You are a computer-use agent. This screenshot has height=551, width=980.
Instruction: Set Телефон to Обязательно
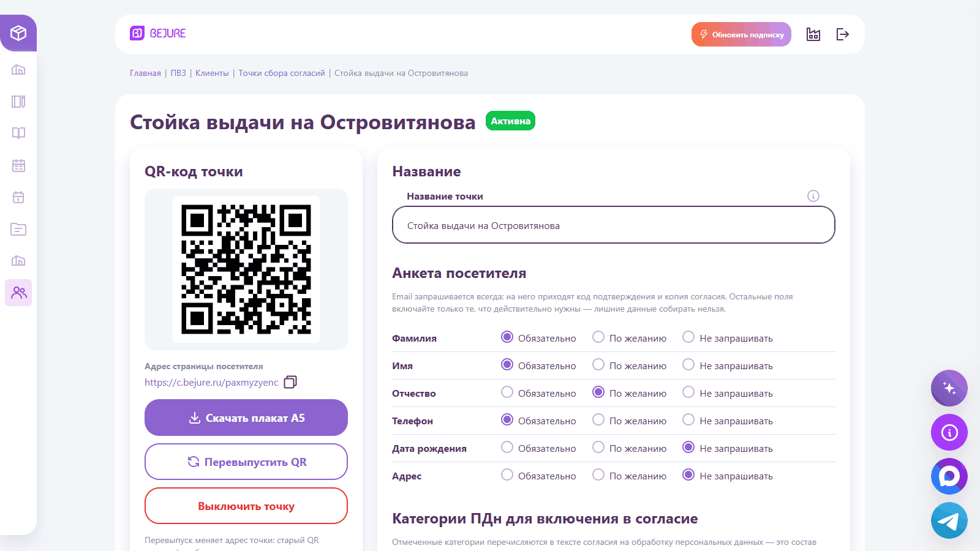(507, 419)
